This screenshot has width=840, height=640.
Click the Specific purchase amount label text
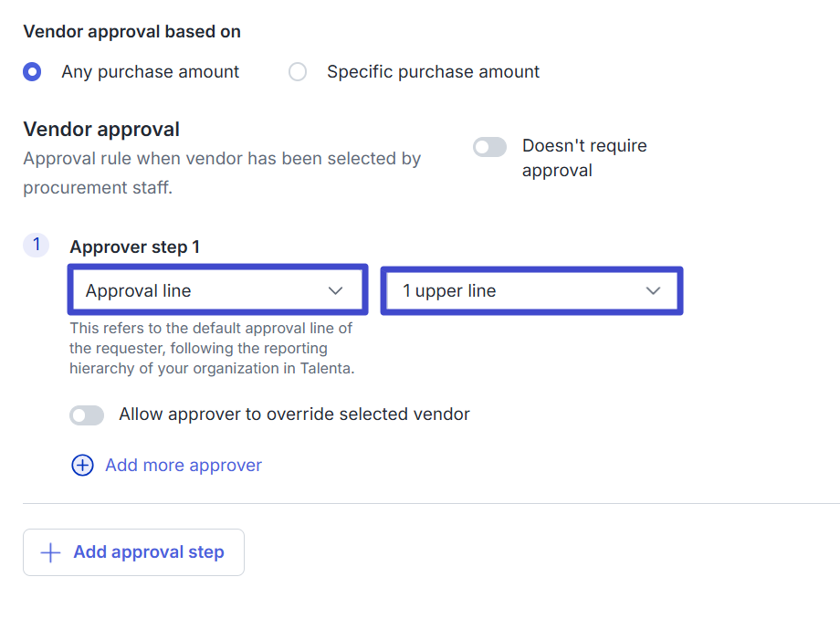click(433, 72)
